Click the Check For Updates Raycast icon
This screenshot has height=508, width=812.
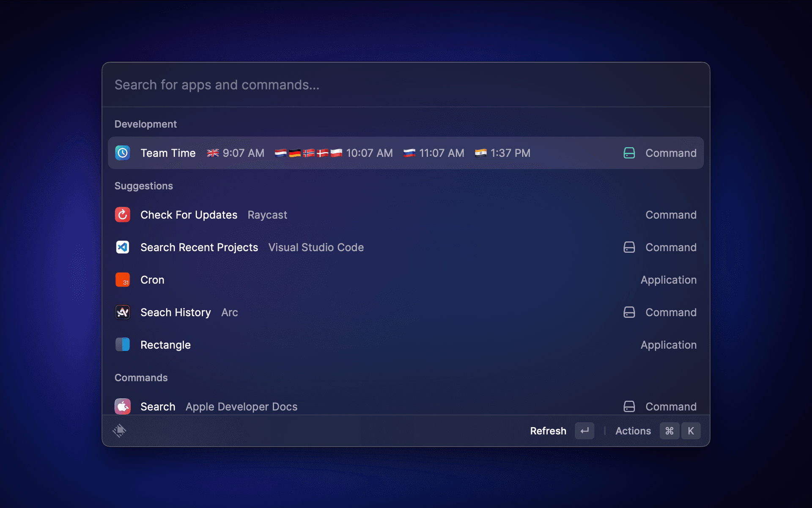coord(123,215)
